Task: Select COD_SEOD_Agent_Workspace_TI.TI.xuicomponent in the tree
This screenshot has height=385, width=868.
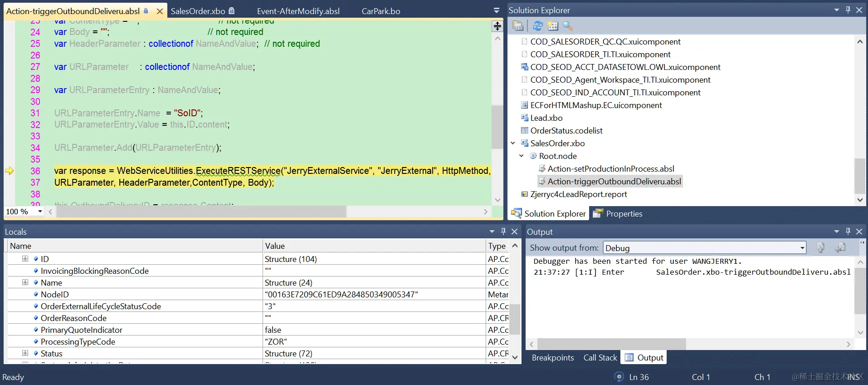Action: point(620,79)
